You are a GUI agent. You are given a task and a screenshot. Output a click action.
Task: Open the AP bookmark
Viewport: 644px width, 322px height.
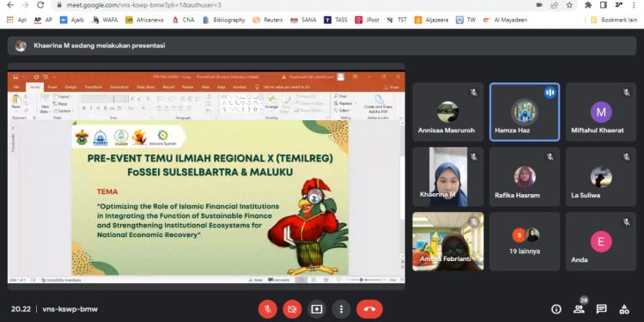(x=43, y=20)
